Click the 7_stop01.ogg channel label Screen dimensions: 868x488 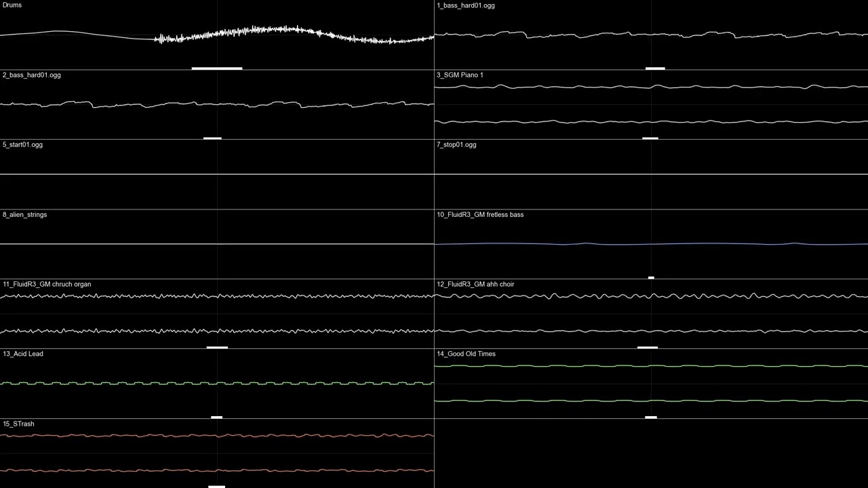[456, 145]
